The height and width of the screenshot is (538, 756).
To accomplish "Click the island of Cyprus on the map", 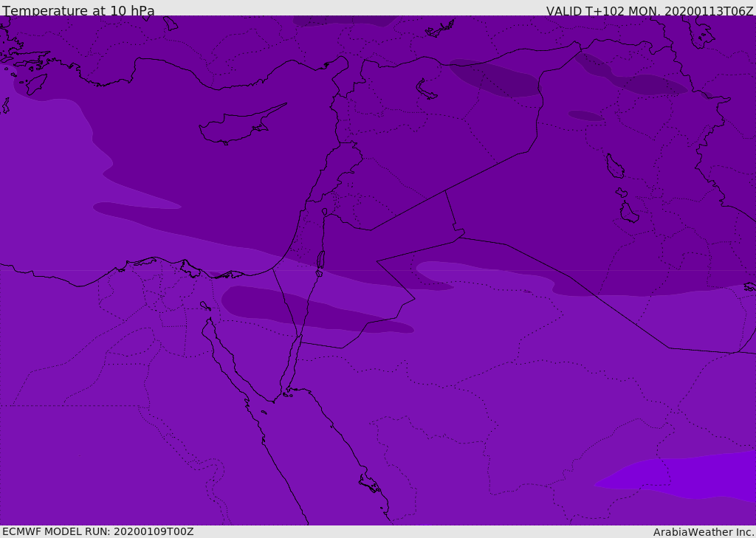I will [241, 125].
